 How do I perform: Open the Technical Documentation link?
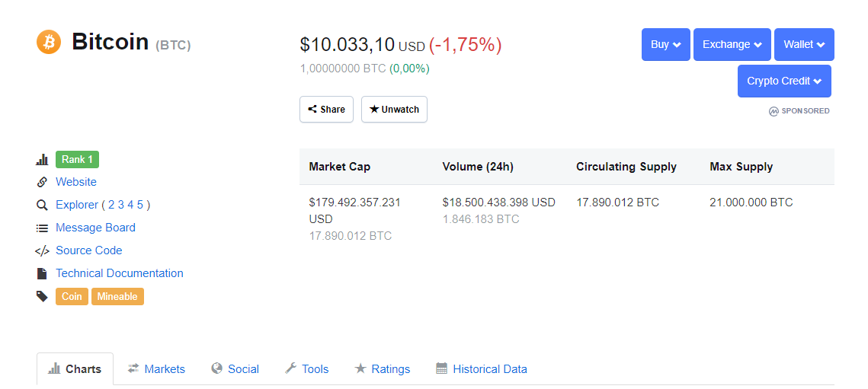point(120,273)
